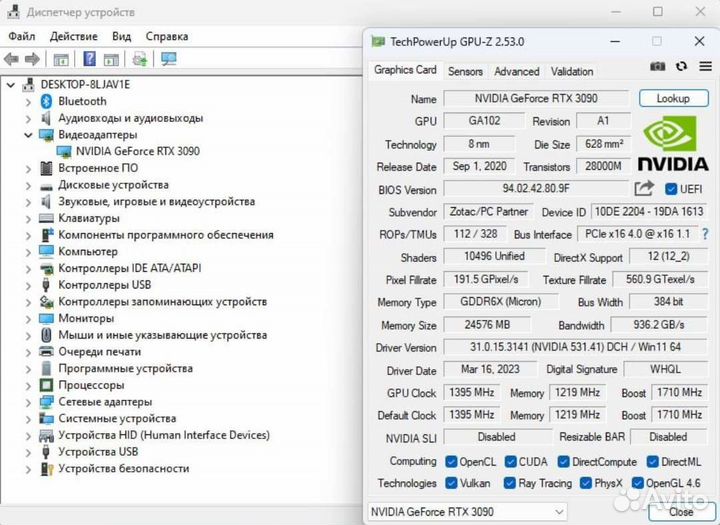Toggle the Vulkan checkbox
The width and height of the screenshot is (720, 525).
coord(451,483)
